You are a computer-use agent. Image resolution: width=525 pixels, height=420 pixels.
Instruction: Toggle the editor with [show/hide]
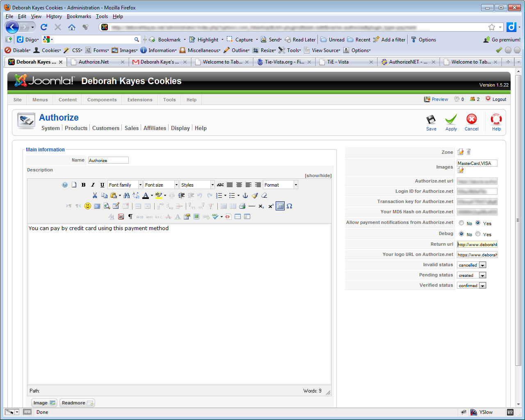pos(318,176)
